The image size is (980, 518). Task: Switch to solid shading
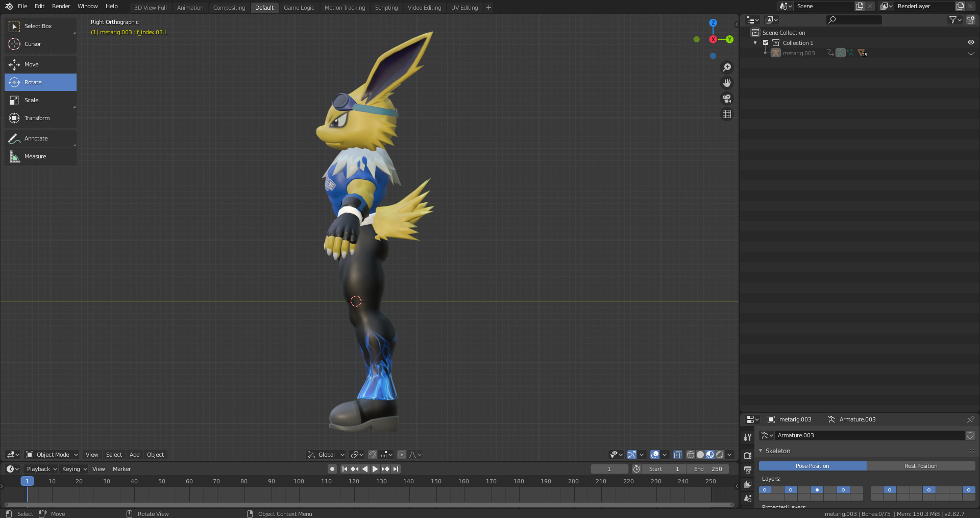tap(700, 455)
